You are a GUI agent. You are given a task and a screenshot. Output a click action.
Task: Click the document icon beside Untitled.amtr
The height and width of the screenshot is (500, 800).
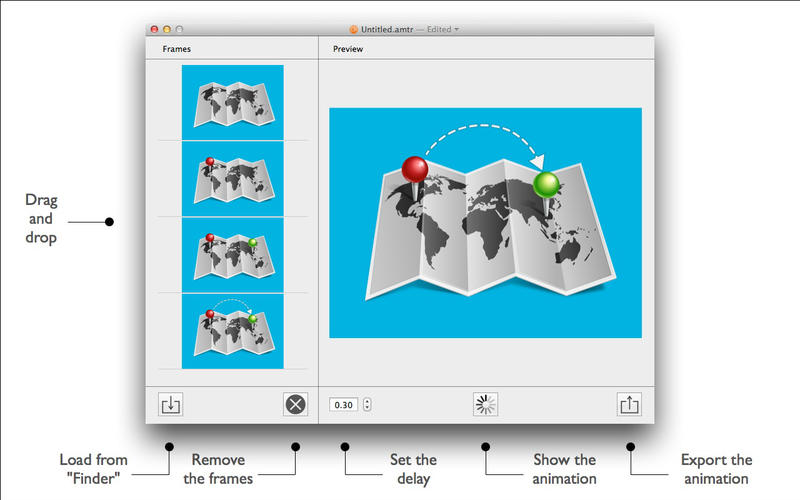click(354, 30)
